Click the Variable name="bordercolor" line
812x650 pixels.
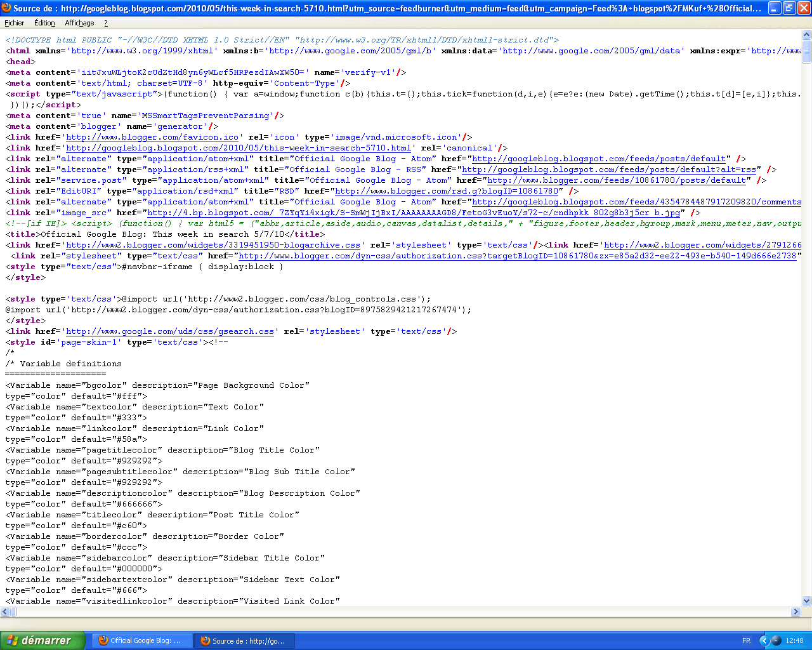(145, 536)
